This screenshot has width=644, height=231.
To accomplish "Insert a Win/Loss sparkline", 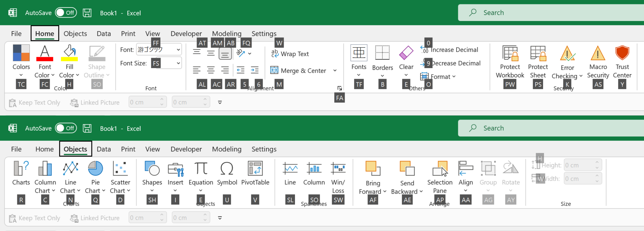I will (x=338, y=169).
